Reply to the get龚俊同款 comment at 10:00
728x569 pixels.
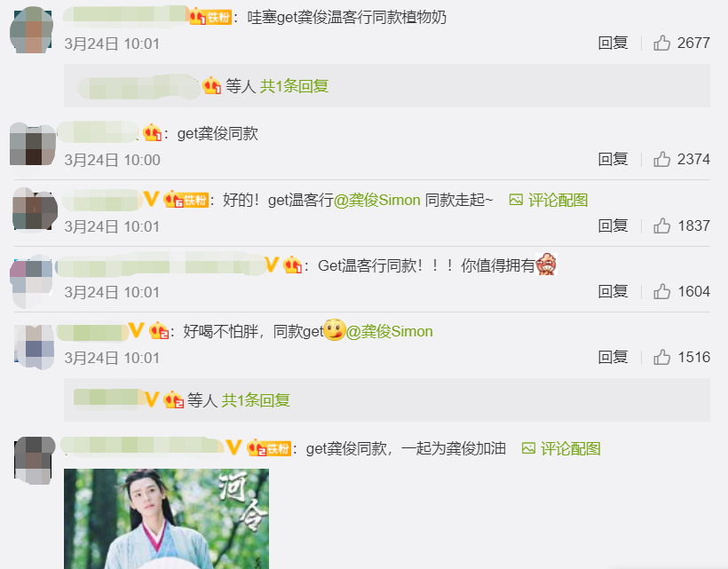click(x=613, y=159)
